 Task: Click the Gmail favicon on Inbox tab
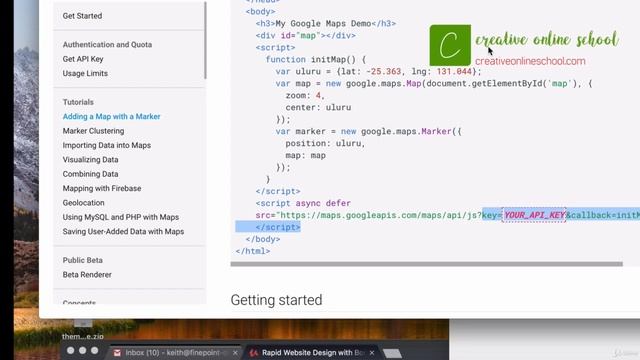click(x=117, y=353)
